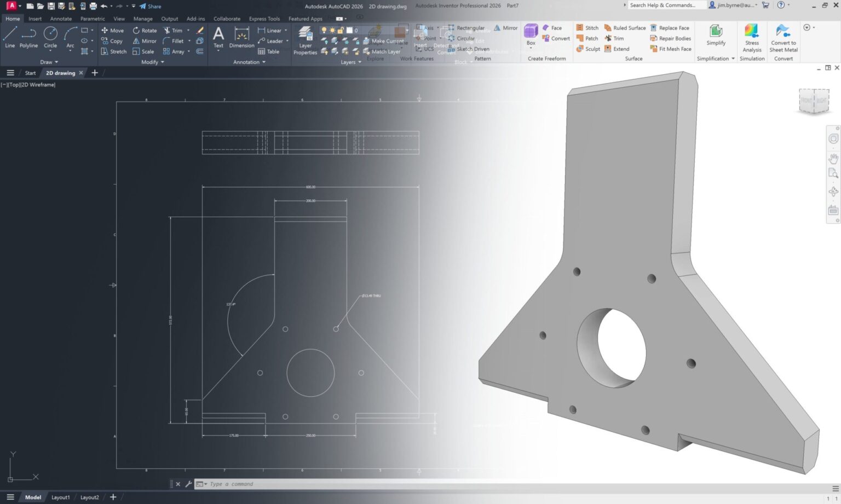
Task: Activate the Trim tool in Modify panel
Action: (x=176, y=30)
